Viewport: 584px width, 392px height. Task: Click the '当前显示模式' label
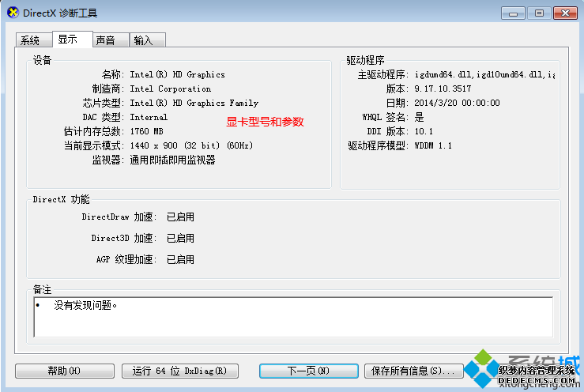click(x=93, y=145)
